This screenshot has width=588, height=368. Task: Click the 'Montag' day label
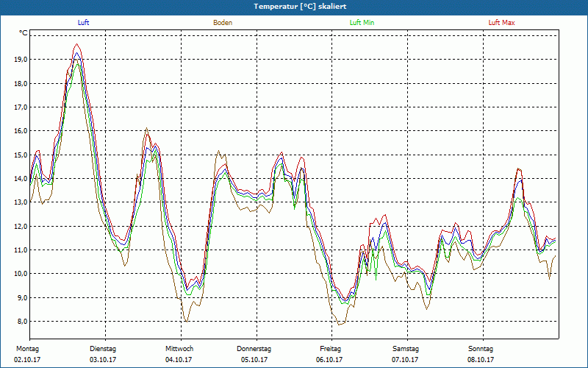point(27,349)
